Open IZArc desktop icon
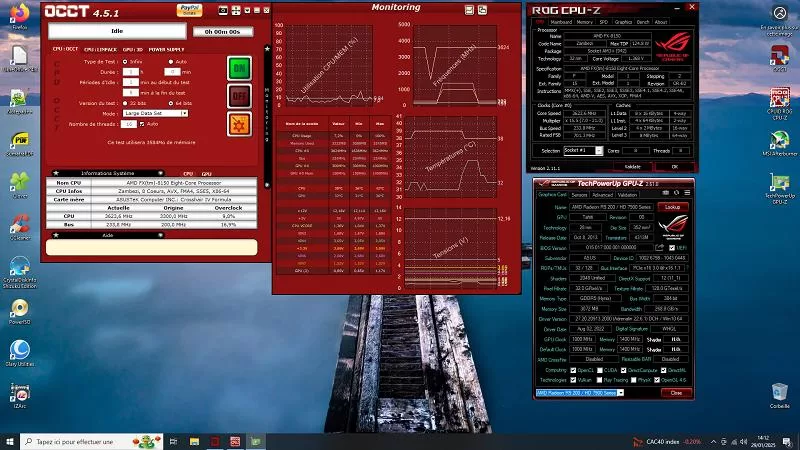The height and width of the screenshot is (450, 800). (x=19, y=396)
